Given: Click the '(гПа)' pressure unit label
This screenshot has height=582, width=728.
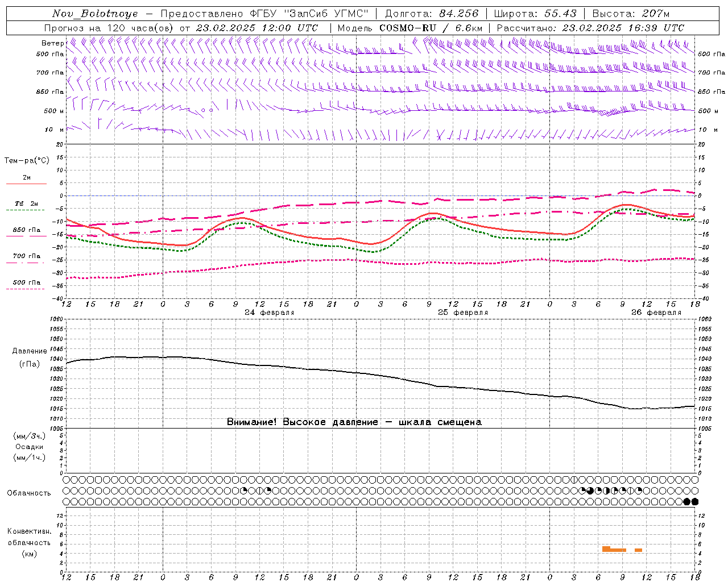Looking at the screenshot, I should pos(30,364).
